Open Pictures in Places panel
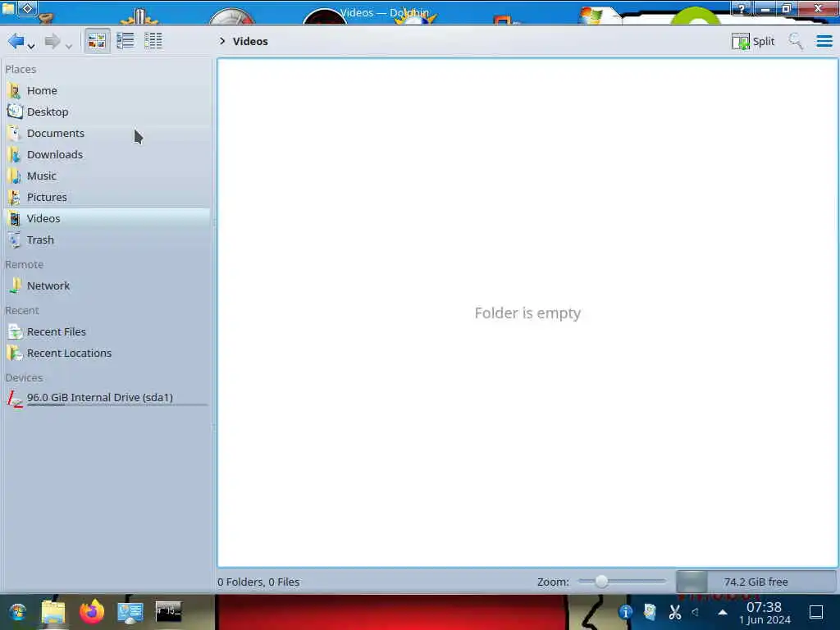 pyautogui.click(x=107, y=198)
